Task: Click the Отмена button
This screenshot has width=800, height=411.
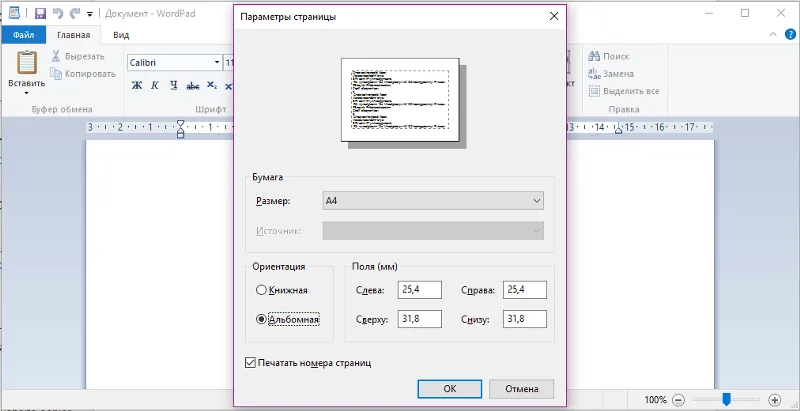Action: 521,389
